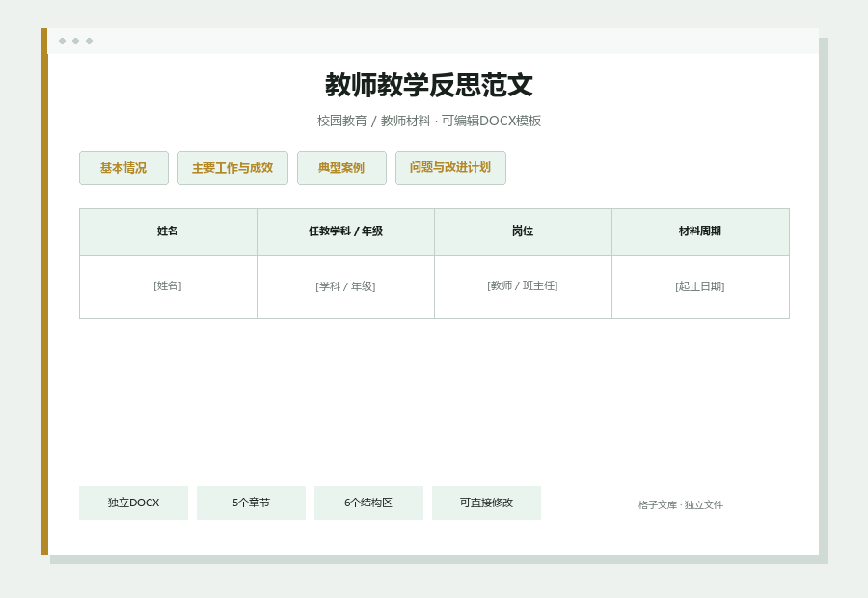Click the 可直接修改 tag
The height and width of the screenshot is (598, 868).
pos(486,503)
